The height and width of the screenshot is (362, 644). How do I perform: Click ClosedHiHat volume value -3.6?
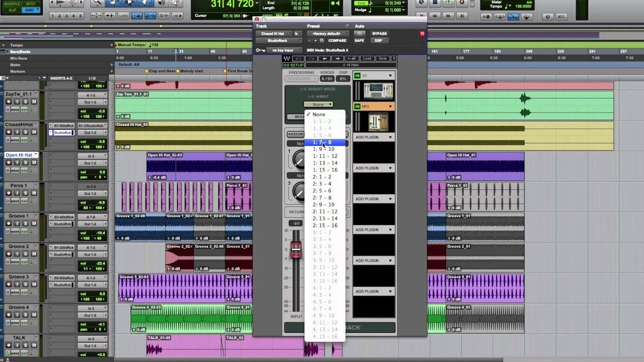click(x=102, y=142)
